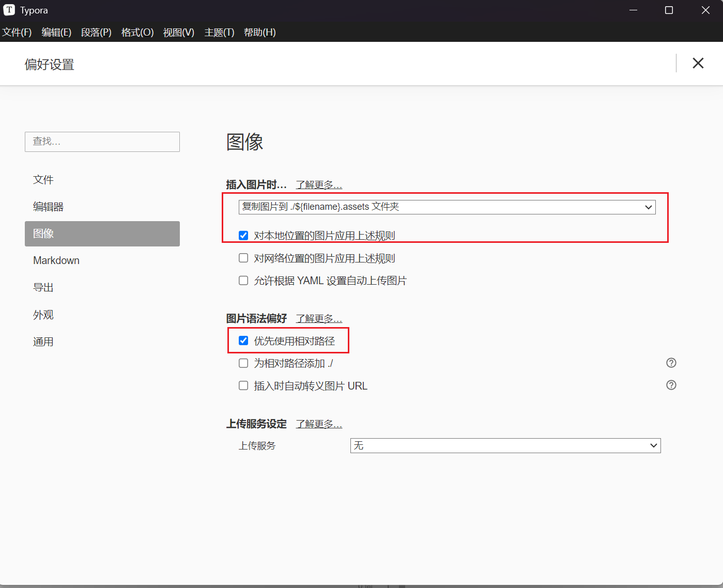Open the 视图(V) menu
Image resolution: width=723 pixels, height=588 pixels.
[x=179, y=32]
